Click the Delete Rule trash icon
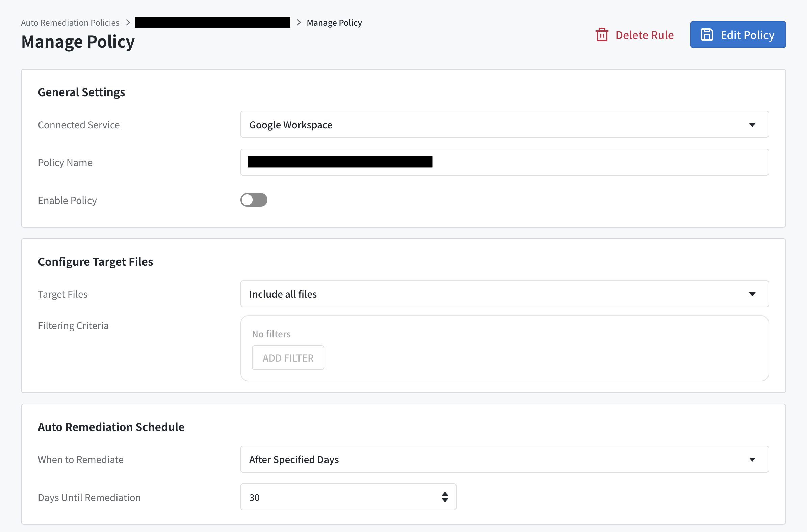 pos(602,35)
